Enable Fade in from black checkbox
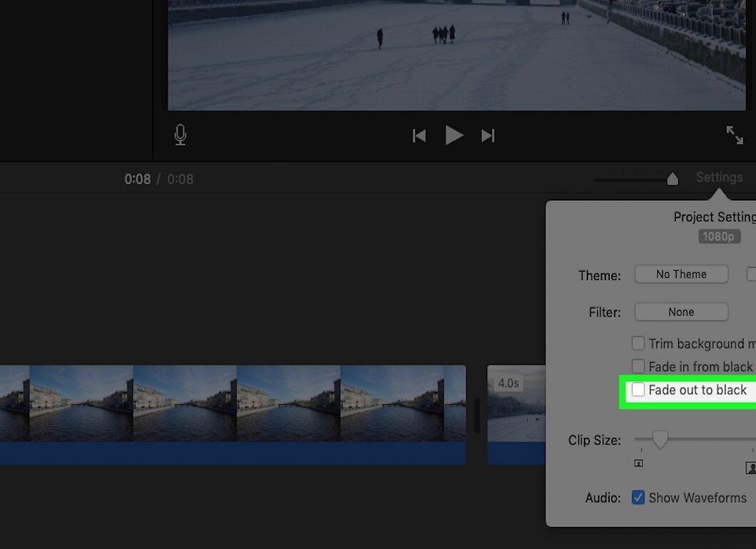The width and height of the screenshot is (756, 549). [638, 366]
